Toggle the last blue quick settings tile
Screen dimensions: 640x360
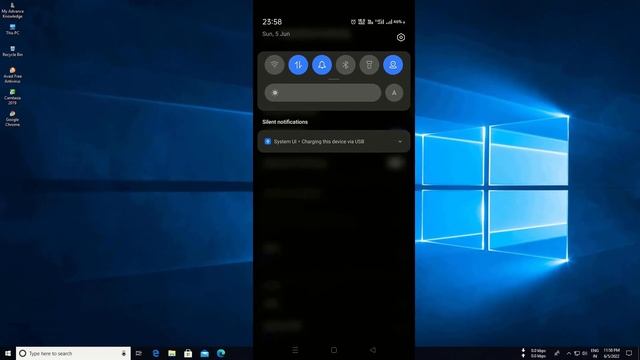pyautogui.click(x=393, y=65)
